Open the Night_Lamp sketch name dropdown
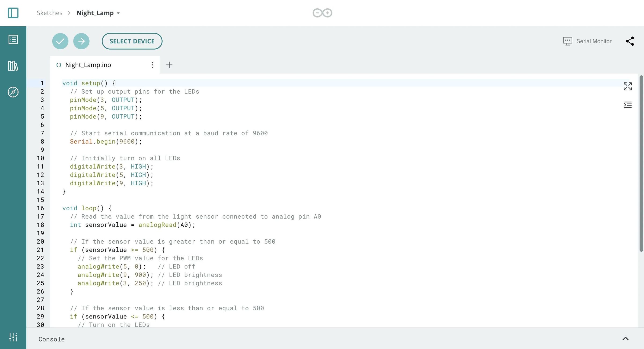Screen dimensions: 644x349 coord(118,13)
